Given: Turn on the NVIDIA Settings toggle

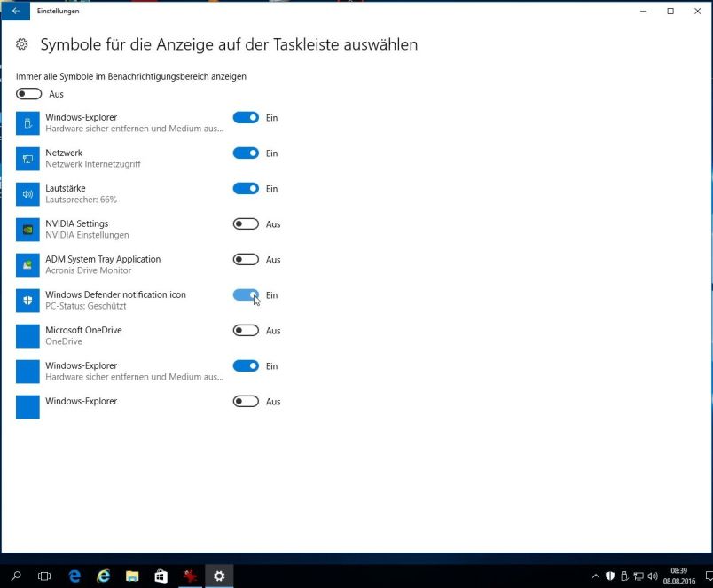Looking at the screenshot, I should pos(246,224).
